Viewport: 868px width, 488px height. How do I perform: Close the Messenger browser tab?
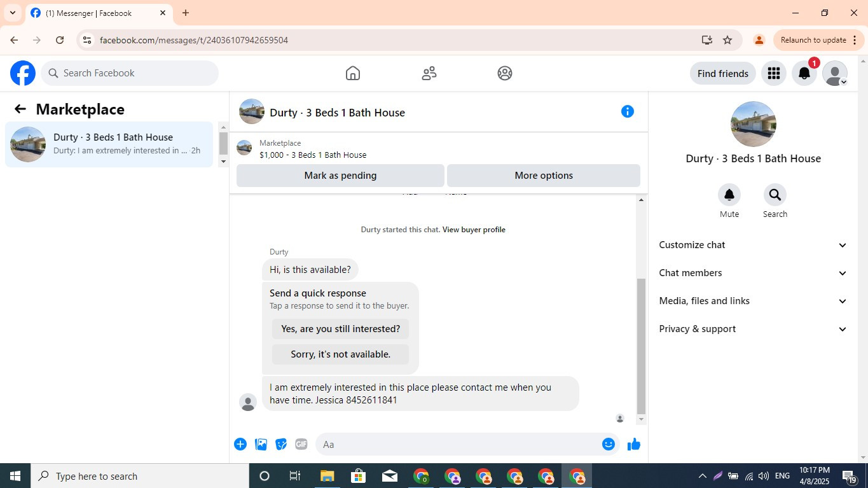[x=163, y=13]
